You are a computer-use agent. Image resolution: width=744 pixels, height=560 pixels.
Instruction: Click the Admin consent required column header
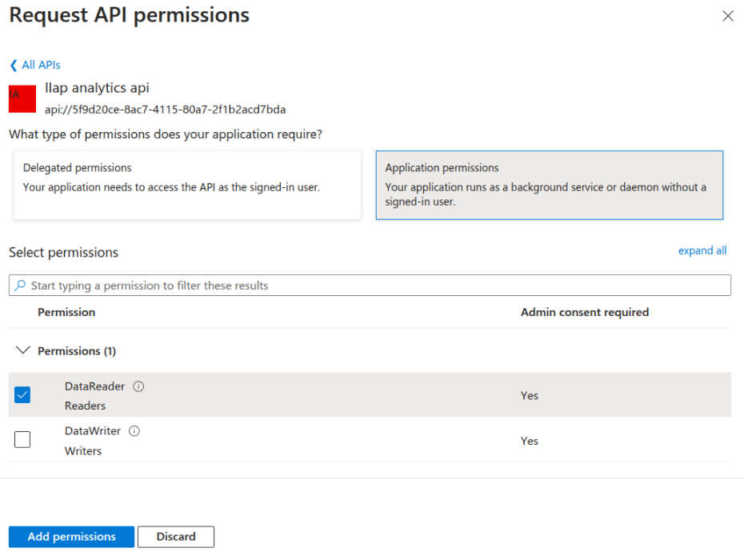click(x=584, y=312)
